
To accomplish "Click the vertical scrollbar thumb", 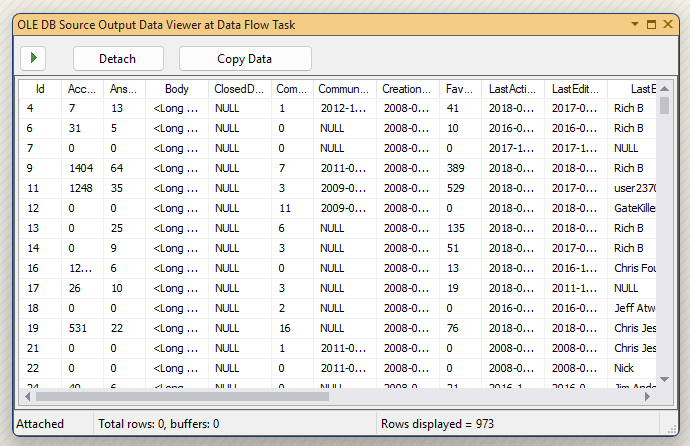I will (x=664, y=106).
